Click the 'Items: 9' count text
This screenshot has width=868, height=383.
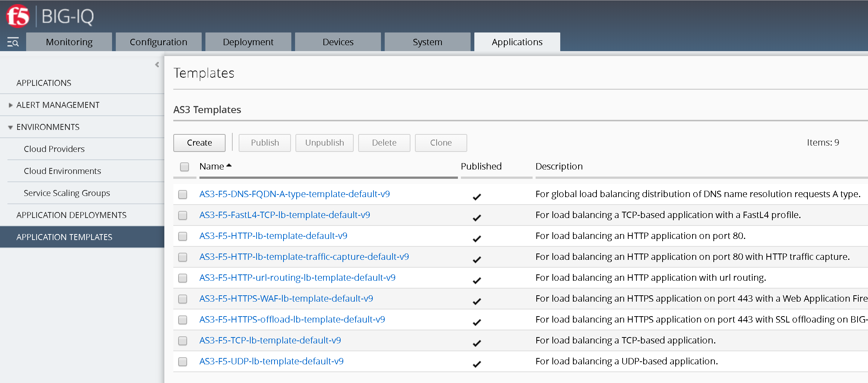tap(823, 142)
